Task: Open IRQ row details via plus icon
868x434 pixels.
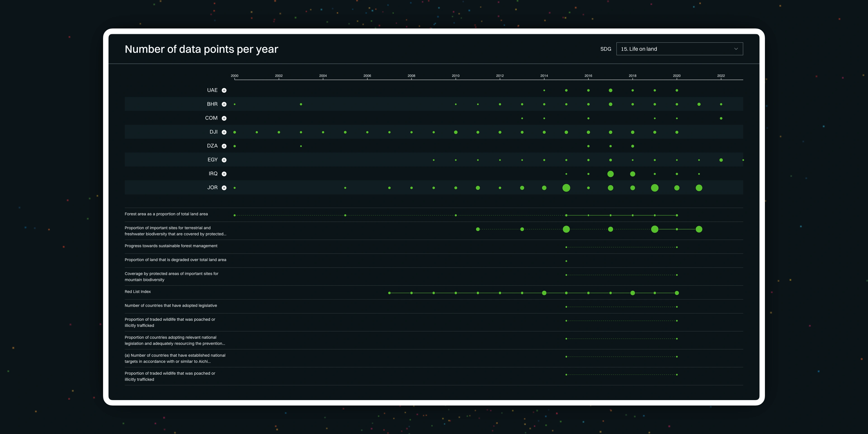Action: click(224, 174)
